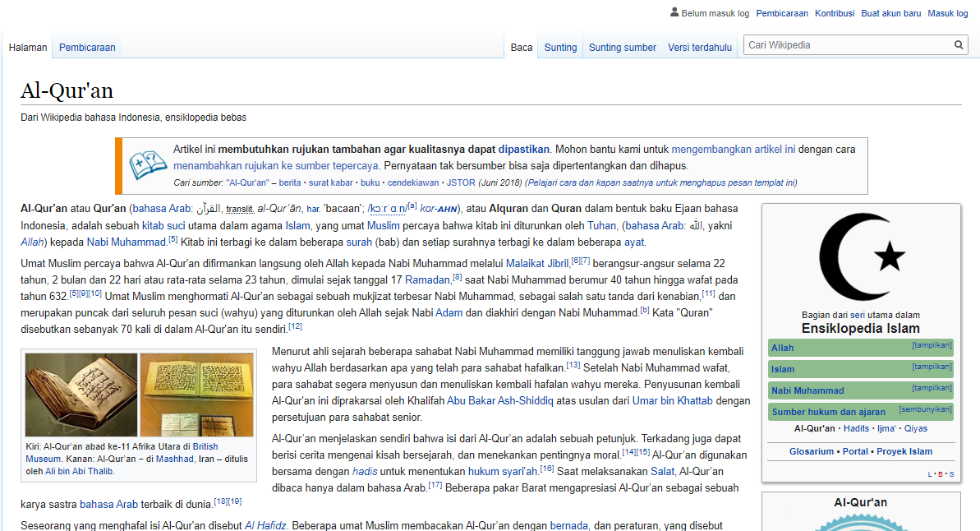Viewport: 980px width, 531px height.
Task: Open the Malaikat Jibril link
Action: pyautogui.click(x=537, y=263)
